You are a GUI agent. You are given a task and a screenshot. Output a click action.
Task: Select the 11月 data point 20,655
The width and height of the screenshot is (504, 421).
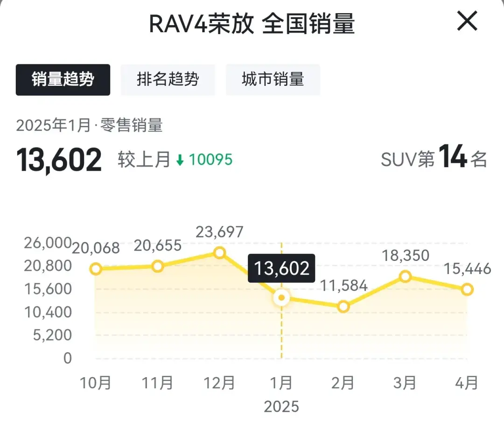(158, 267)
